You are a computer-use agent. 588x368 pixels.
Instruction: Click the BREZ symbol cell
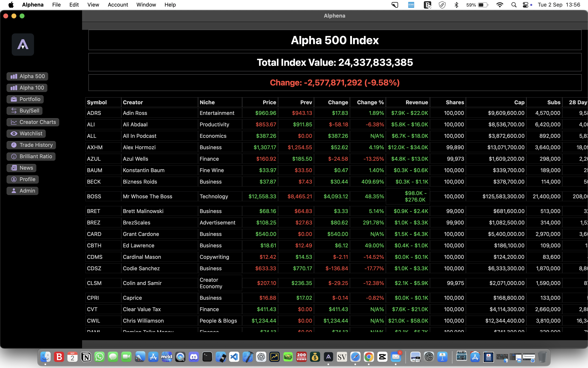pos(103,223)
